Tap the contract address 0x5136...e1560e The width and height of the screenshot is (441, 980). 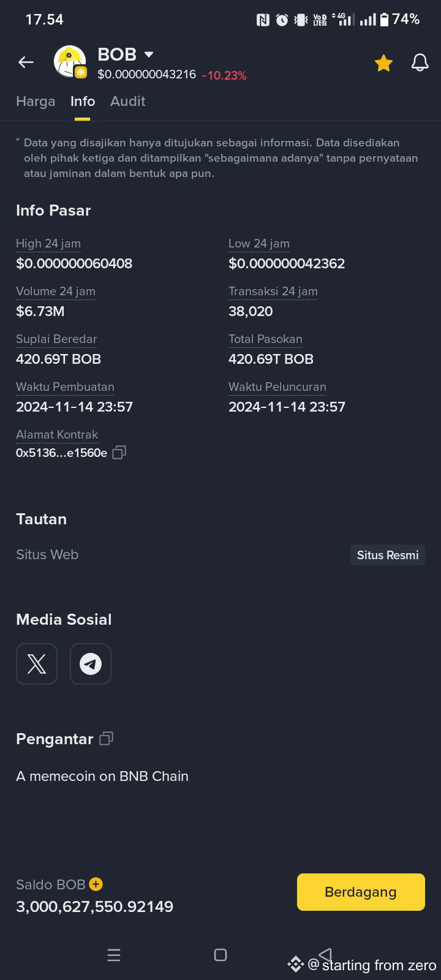tap(61, 453)
